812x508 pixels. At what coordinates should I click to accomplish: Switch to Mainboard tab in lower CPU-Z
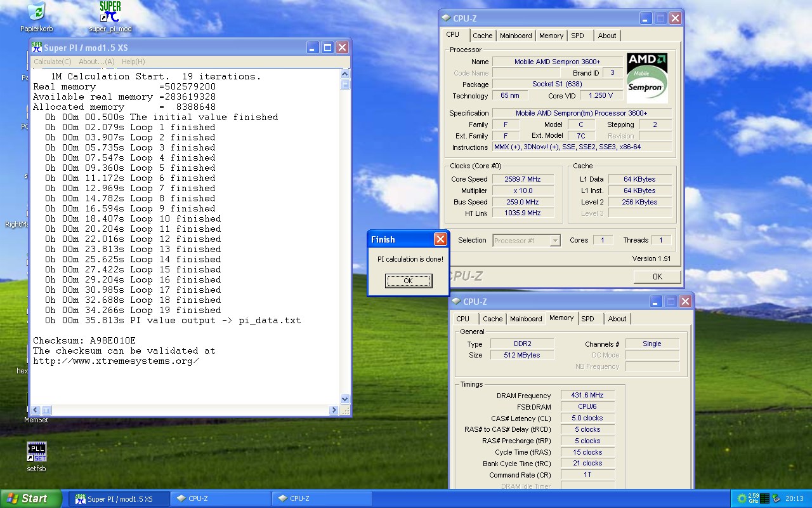526,319
